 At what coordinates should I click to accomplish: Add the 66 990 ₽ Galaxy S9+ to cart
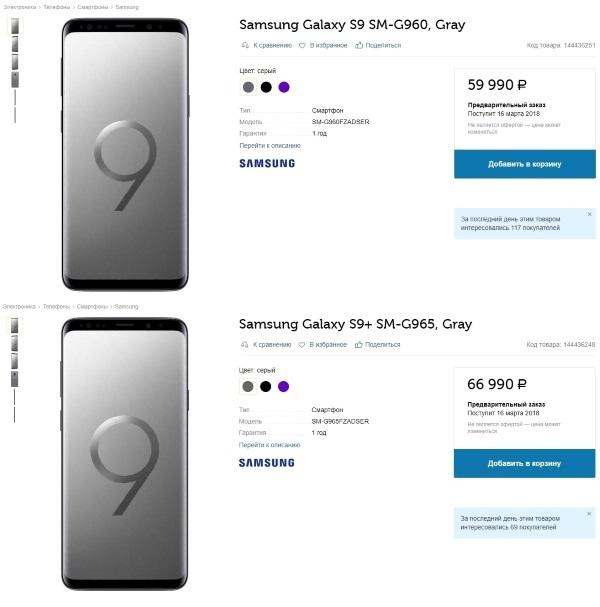point(524,464)
